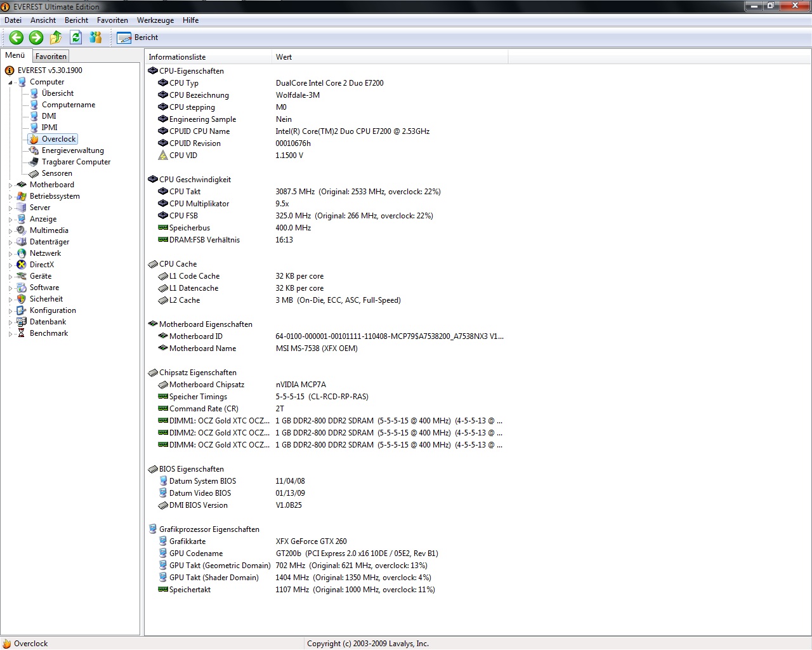The height and width of the screenshot is (650, 812).
Task: Click the Netzwerk globe icon in tree
Action: (x=22, y=253)
